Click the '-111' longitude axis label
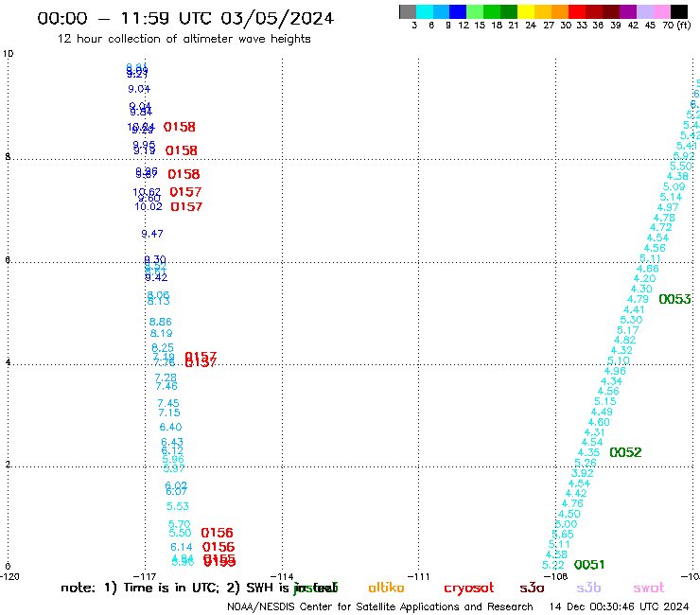Viewport: 700px width, 615px height. (x=419, y=576)
